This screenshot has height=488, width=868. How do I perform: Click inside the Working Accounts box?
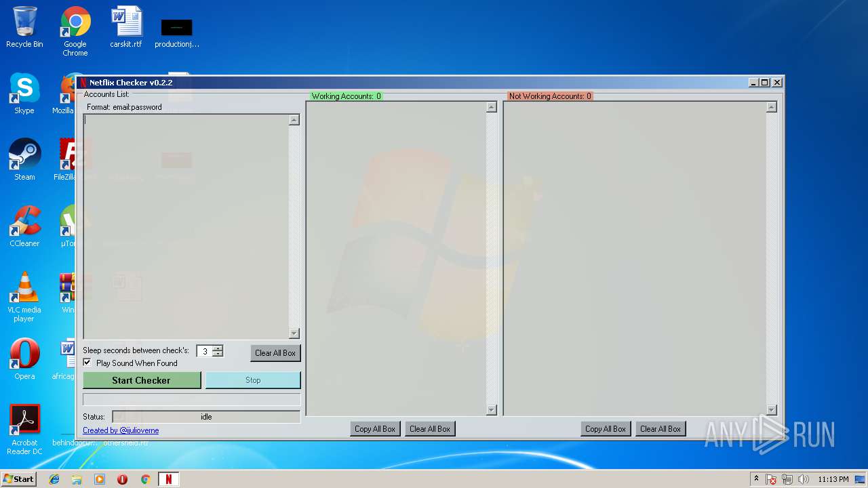[397, 258]
